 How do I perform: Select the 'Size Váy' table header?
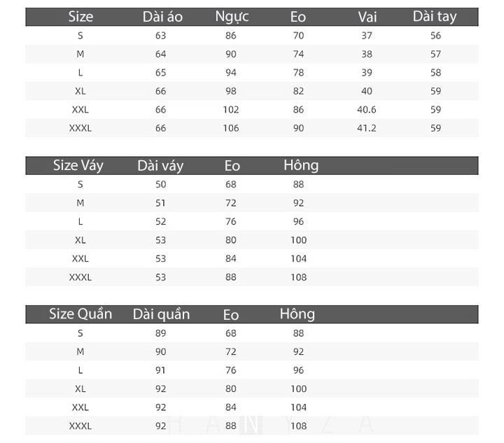point(78,165)
